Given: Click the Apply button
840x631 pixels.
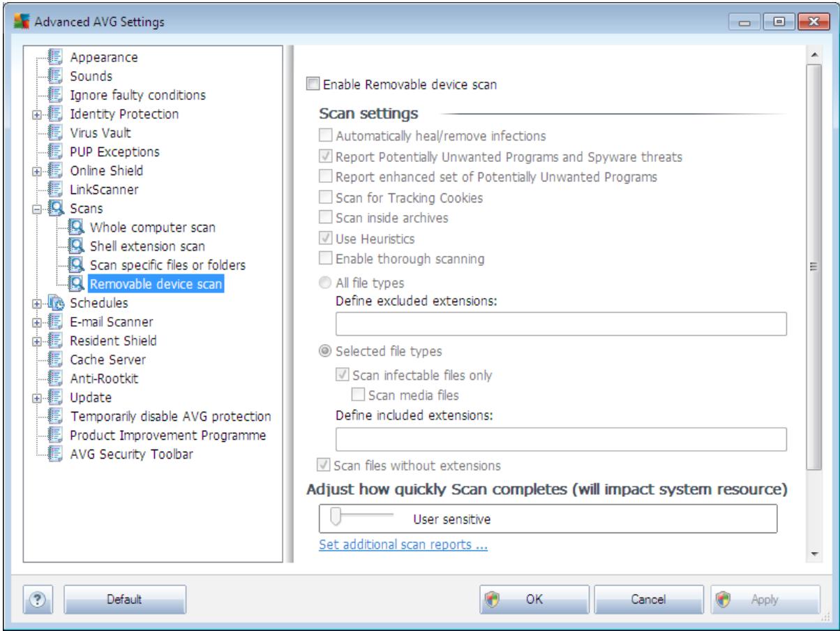Looking at the screenshot, I should point(765,599).
